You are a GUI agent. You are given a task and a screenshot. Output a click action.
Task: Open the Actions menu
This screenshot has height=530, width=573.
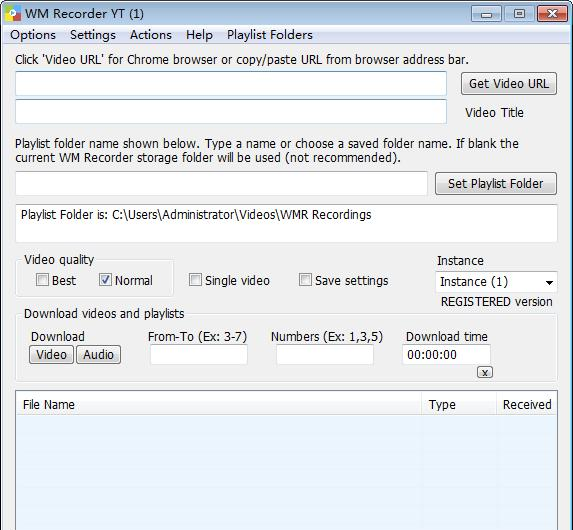(151, 35)
